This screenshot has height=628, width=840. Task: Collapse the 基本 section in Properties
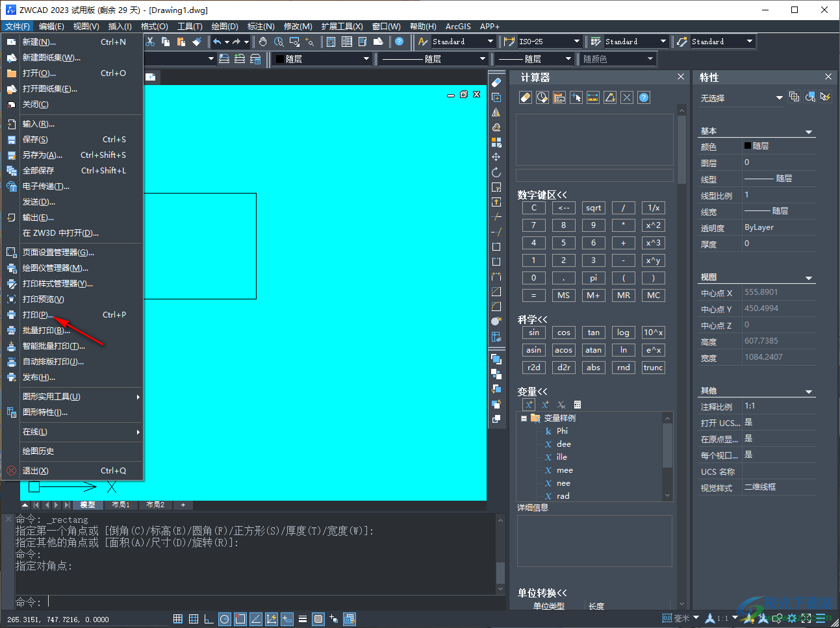[809, 132]
